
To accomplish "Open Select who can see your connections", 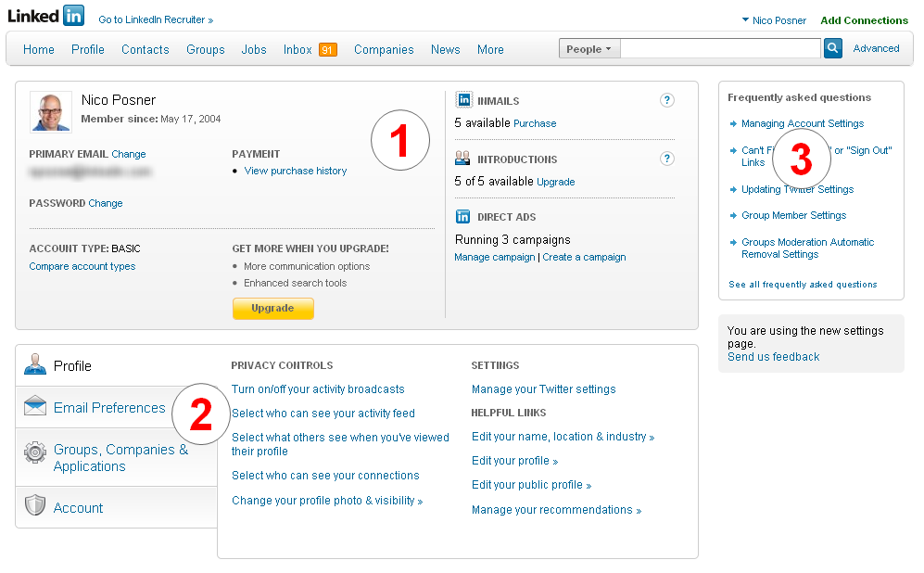I will (325, 475).
